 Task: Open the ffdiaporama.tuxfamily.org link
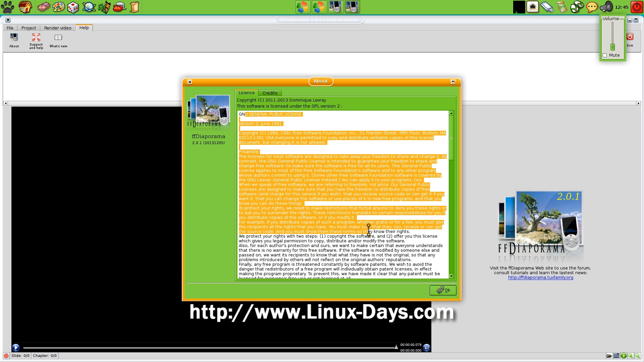pos(540,278)
